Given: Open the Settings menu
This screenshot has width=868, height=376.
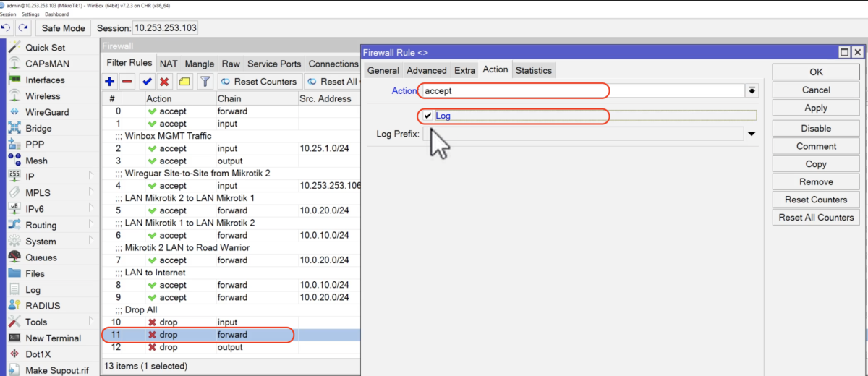Looking at the screenshot, I should (30, 14).
